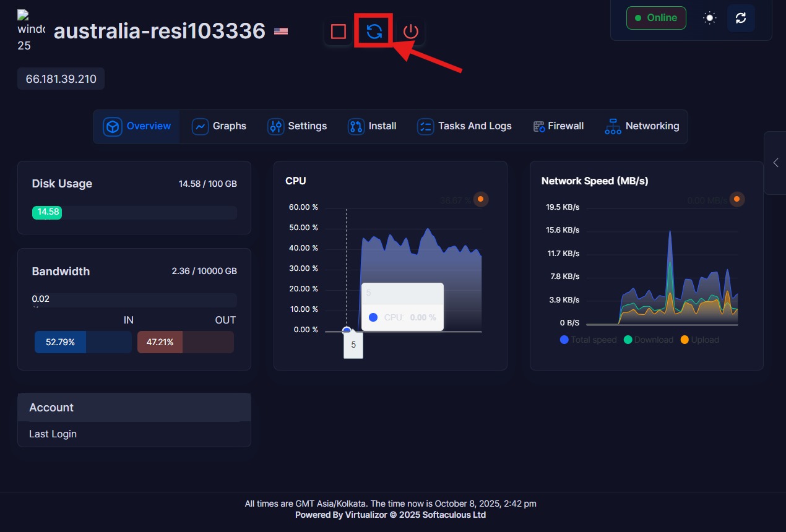The image size is (786, 532).
Task: Click the orange dot icon on CPU chart
Action: click(481, 199)
